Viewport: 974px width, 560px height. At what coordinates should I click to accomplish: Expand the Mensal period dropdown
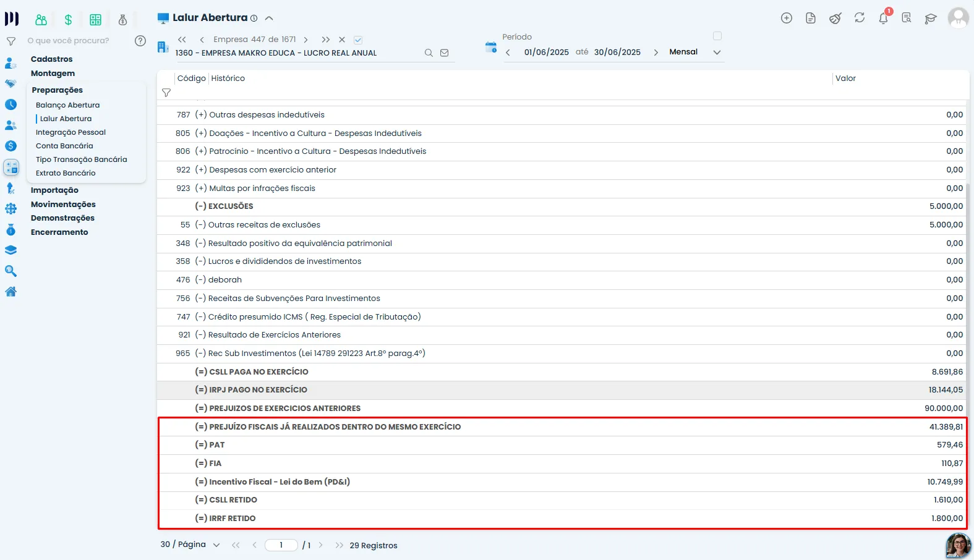(717, 53)
